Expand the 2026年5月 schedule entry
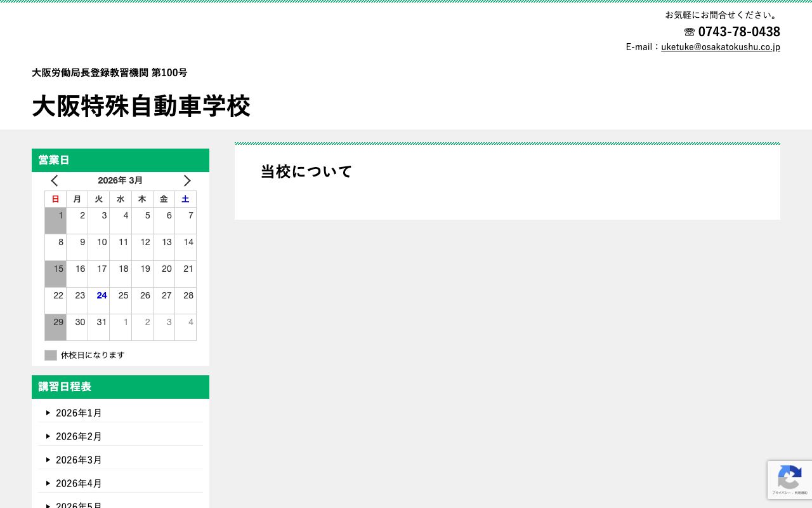Viewport: 812px width, 508px height. click(79, 505)
